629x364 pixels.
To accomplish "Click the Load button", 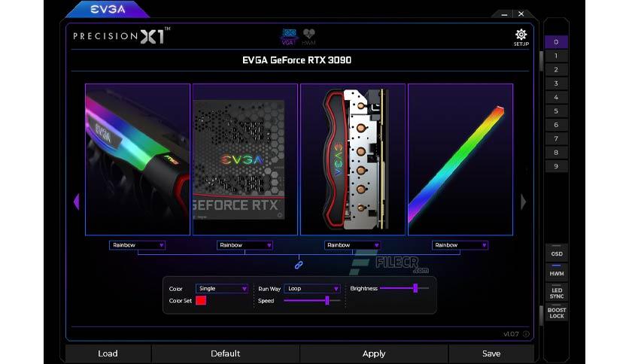I will click(108, 353).
